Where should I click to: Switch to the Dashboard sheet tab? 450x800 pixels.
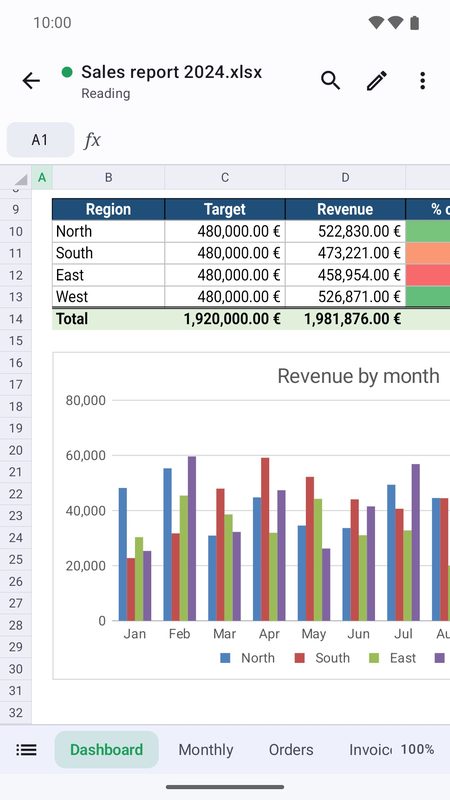click(106, 749)
